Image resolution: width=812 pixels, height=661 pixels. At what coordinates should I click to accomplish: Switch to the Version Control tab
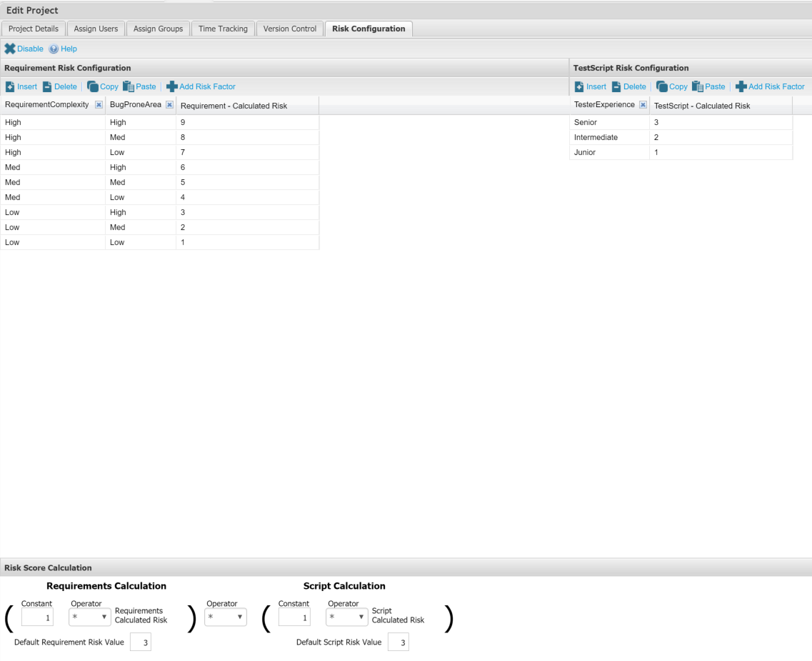click(x=289, y=29)
